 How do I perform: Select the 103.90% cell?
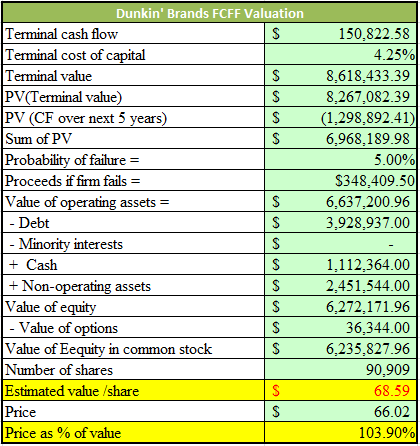coord(340,432)
